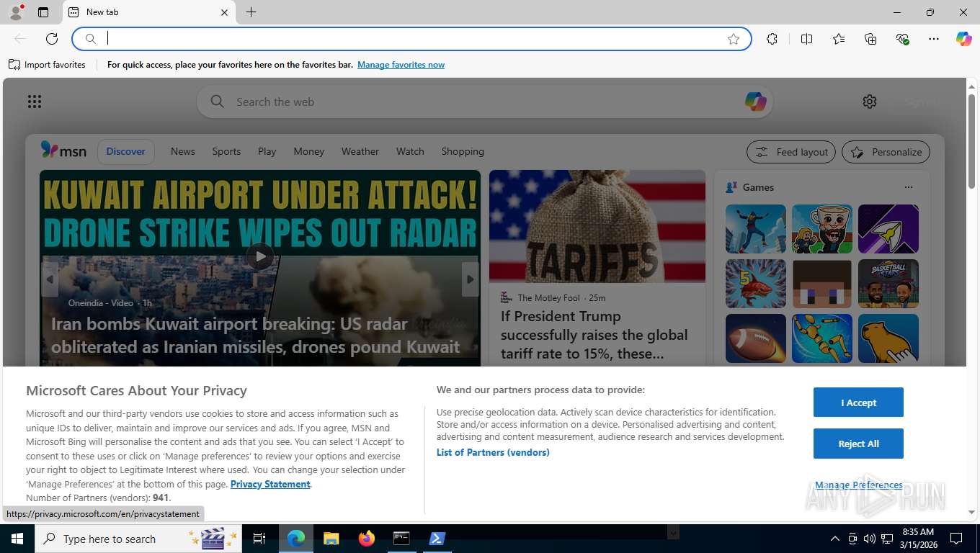The width and height of the screenshot is (980, 553).
Task: Open the purple rocket game tile
Action: coord(888,229)
